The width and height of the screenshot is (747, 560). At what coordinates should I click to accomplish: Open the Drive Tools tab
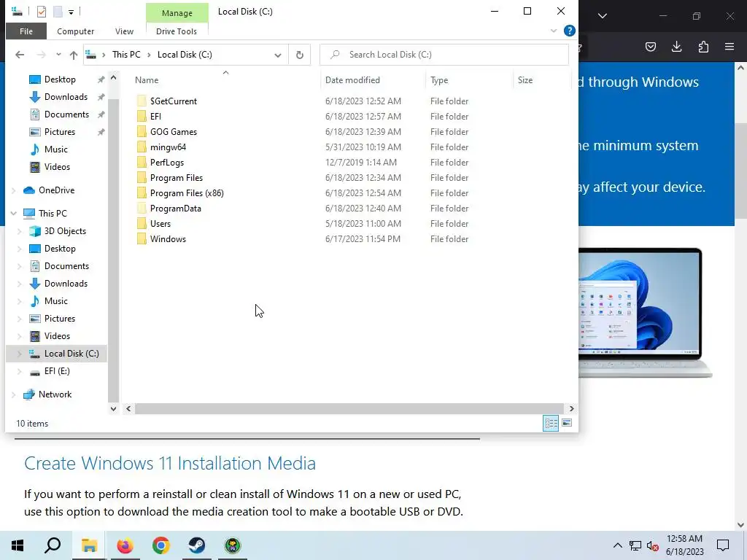[177, 31]
